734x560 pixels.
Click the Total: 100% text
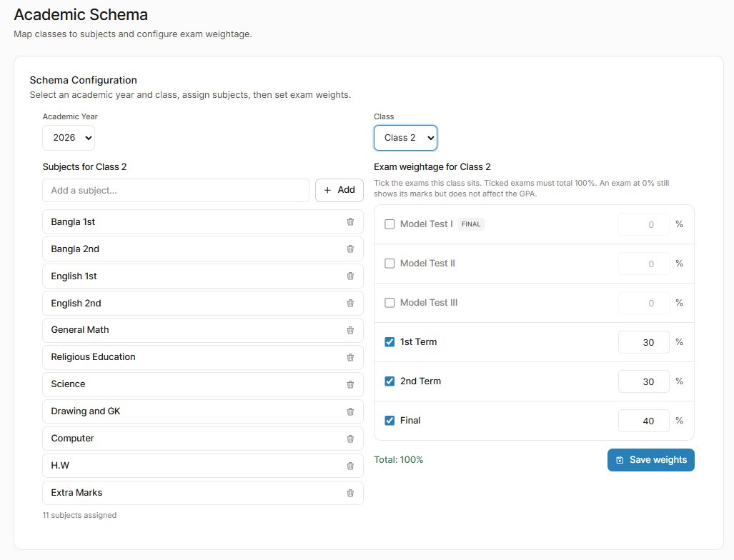(398, 460)
